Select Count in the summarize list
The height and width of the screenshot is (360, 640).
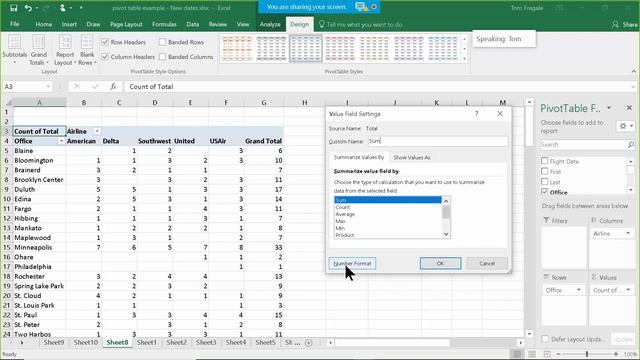pos(387,207)
